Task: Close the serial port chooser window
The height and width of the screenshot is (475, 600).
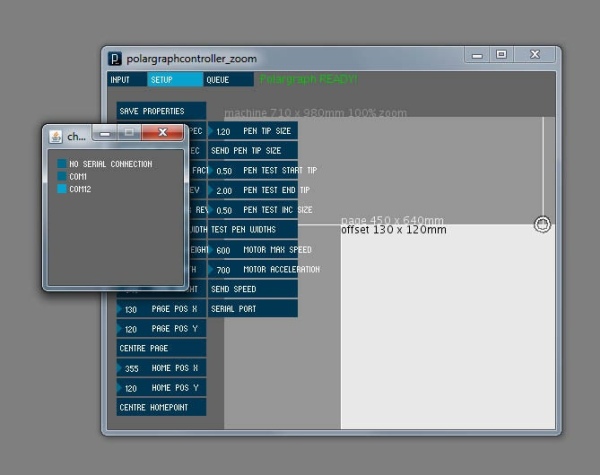Action: pyautogui.click(x=162, y=132)
